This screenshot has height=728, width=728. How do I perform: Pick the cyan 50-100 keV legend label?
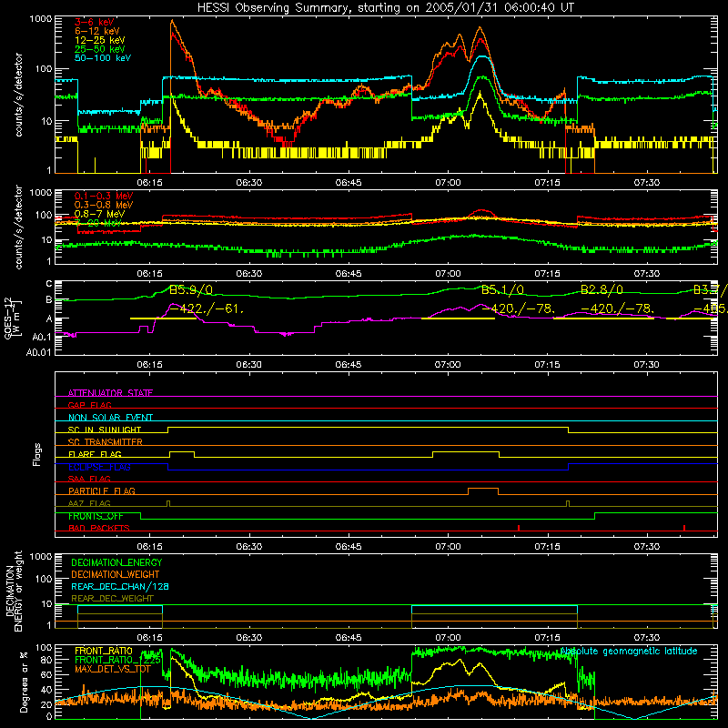pyautogui.click(x=103, y=58)
